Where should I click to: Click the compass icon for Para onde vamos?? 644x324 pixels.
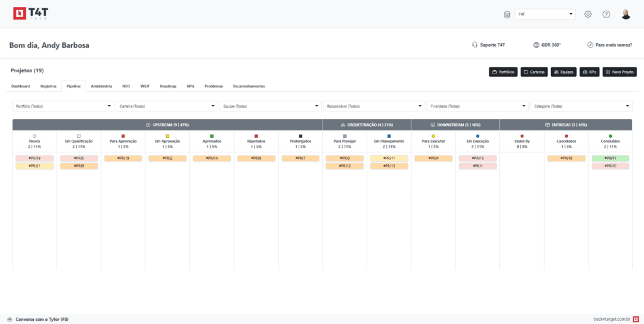click(591, 45)
